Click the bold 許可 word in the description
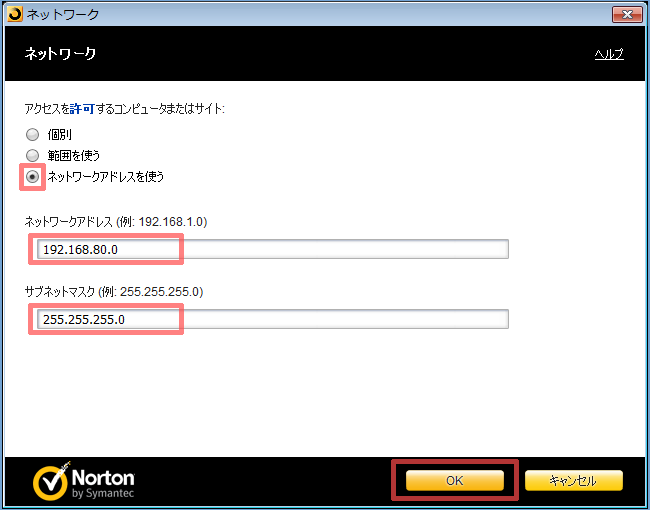 [x=82, y=109]
